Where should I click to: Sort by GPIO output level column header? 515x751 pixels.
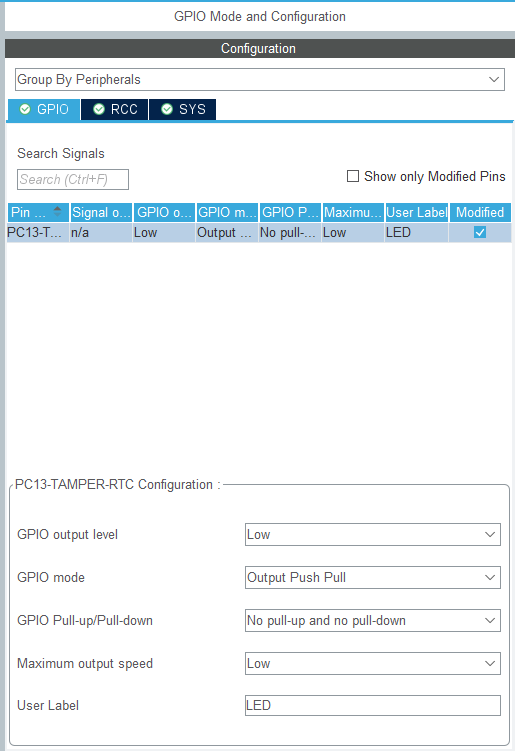(x=164, y=212)
